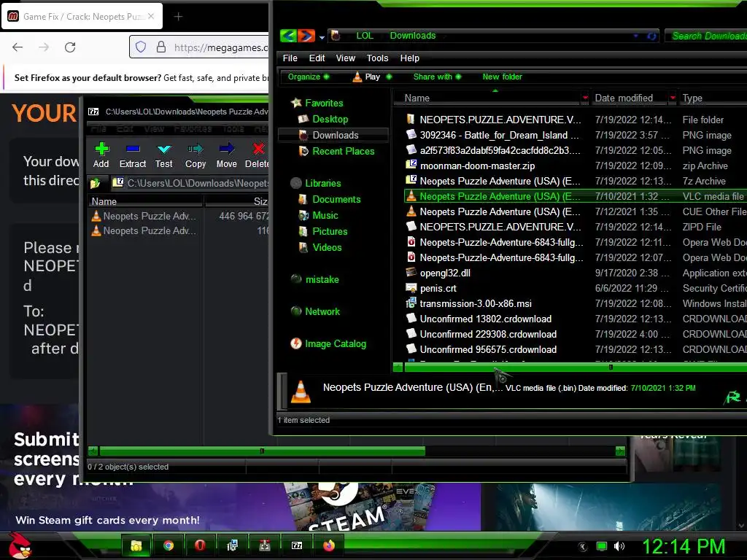This screenshot has width=747, height=560.
Task: Click the 7-Zip up-folder icon
Action: (96, 183)
